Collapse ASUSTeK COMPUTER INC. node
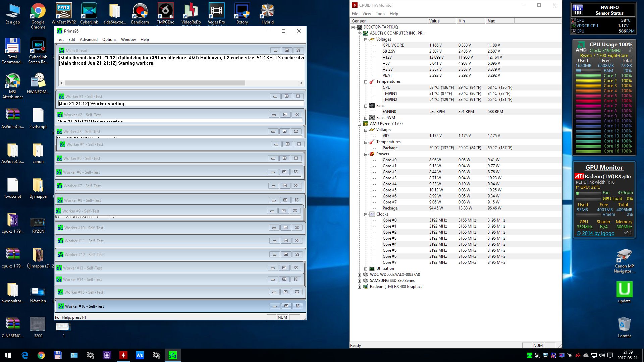Screen dimensions: 644x362 pyautogui.click(x=360, y=33)
